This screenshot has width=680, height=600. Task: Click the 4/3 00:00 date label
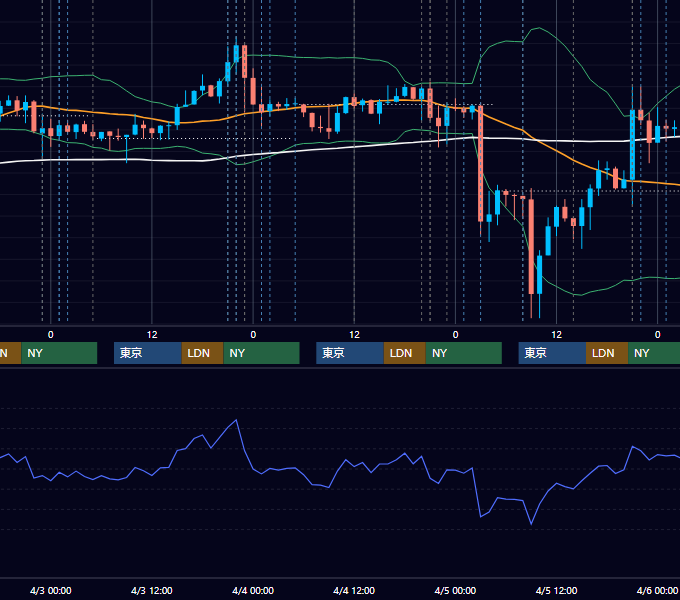(51, 590)
